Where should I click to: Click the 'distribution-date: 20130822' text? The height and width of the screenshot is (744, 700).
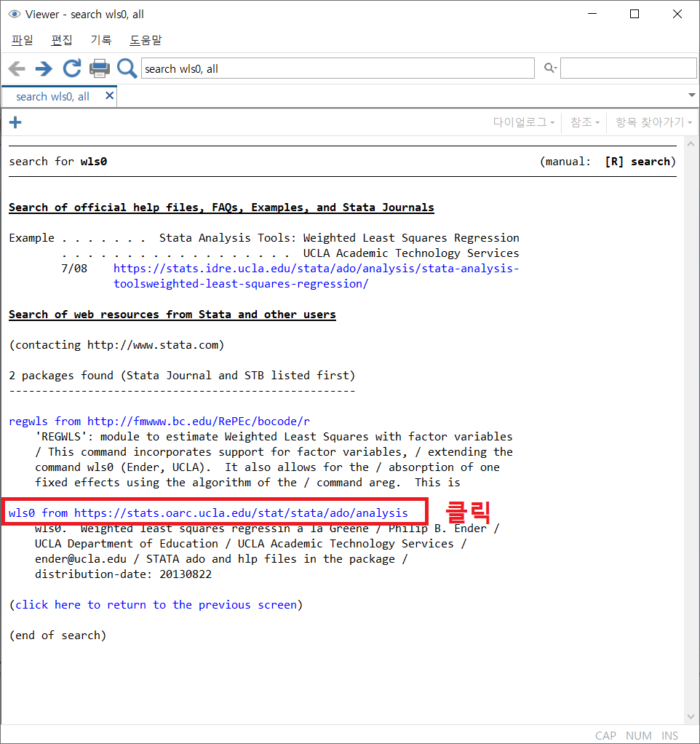point(123,574)
